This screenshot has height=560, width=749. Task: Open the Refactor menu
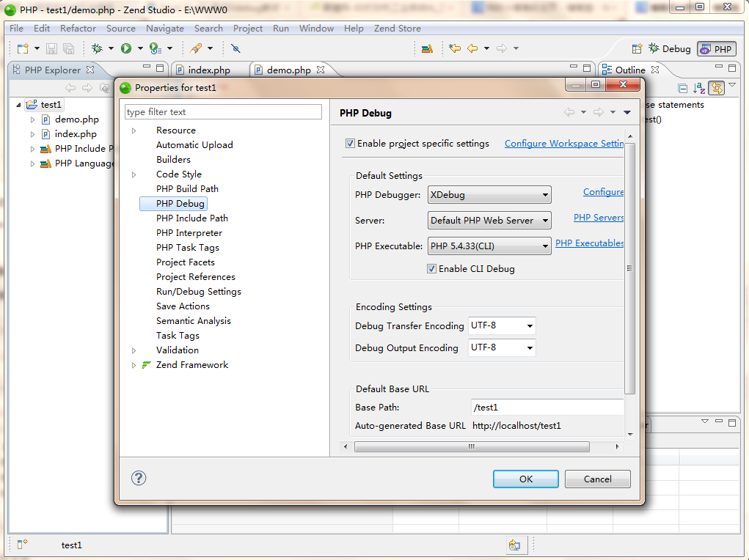point(78,28)
